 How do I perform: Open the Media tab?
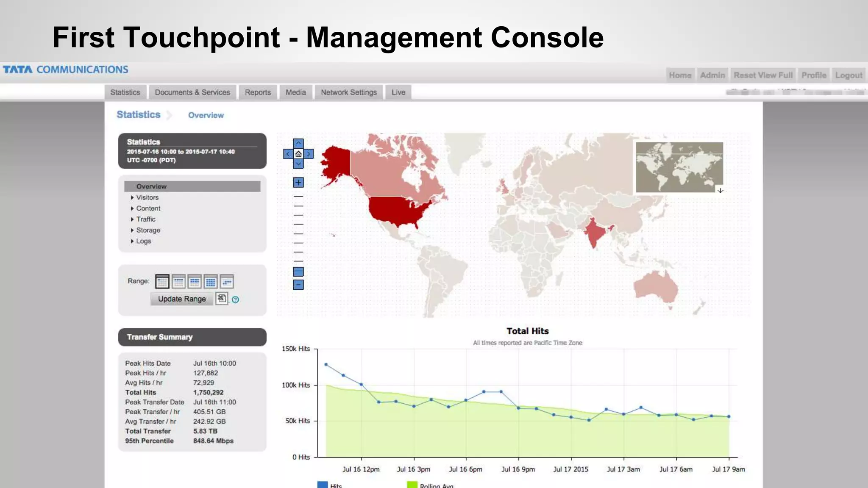(296, 92)
